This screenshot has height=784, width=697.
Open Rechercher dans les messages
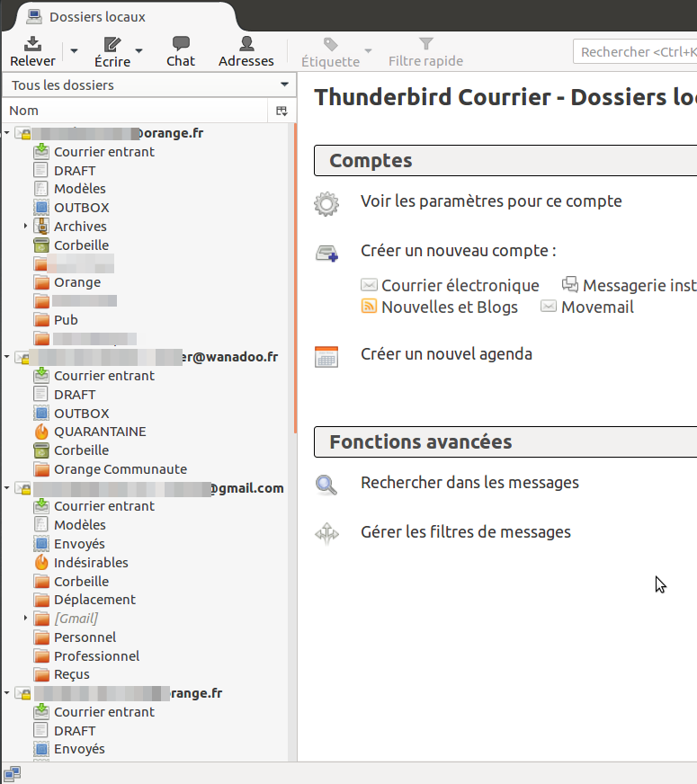469,483
